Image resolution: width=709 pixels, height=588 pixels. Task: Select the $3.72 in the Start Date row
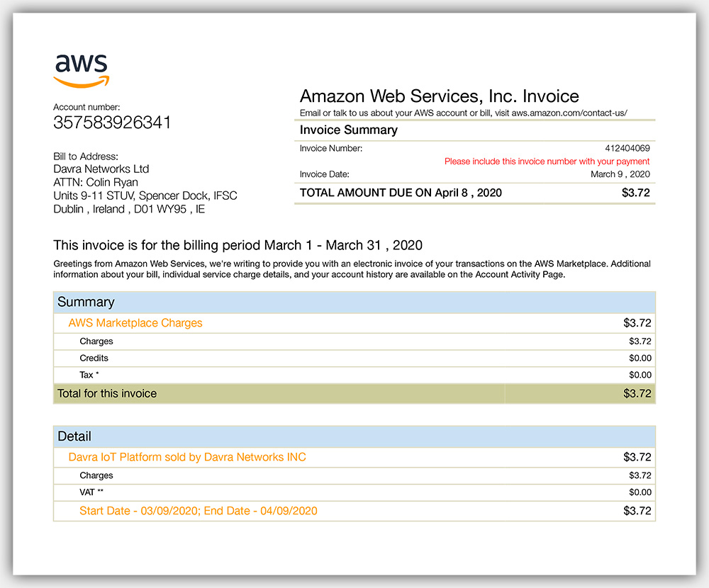[637, 511]
